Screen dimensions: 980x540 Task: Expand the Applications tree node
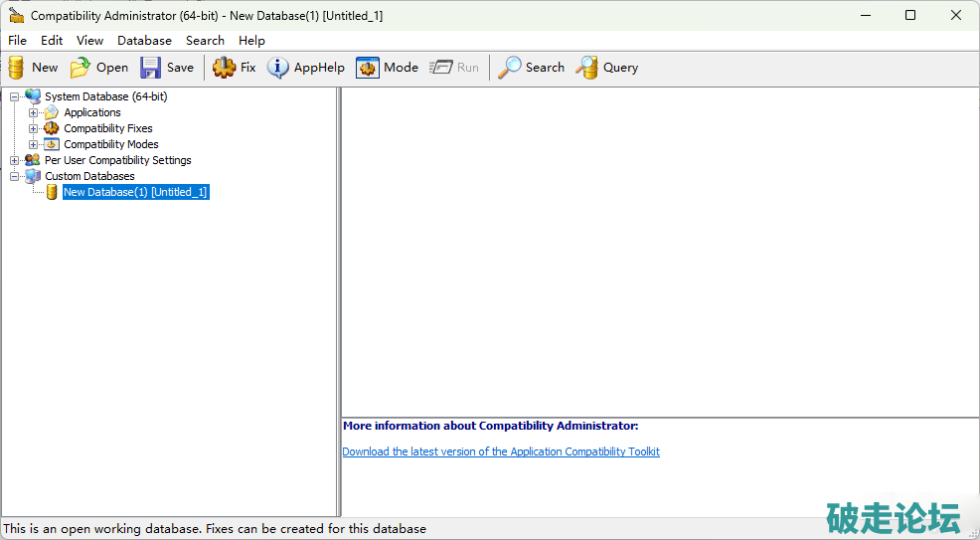pyautogui.click(x=33, y=113)
